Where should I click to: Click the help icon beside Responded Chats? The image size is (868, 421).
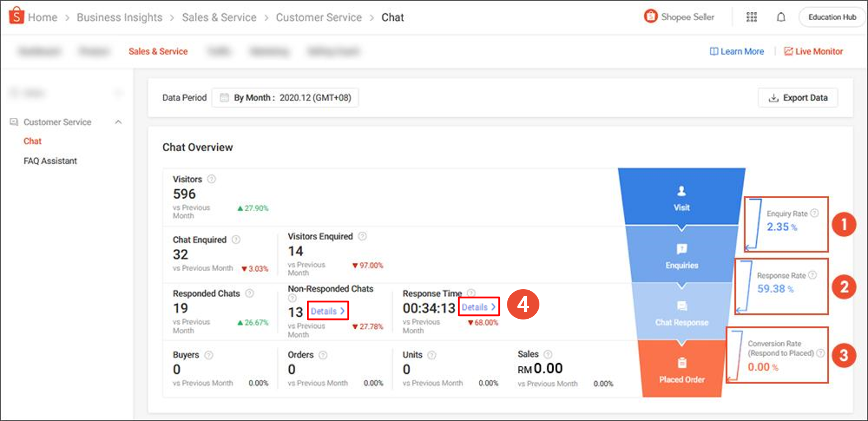(250, 294)
